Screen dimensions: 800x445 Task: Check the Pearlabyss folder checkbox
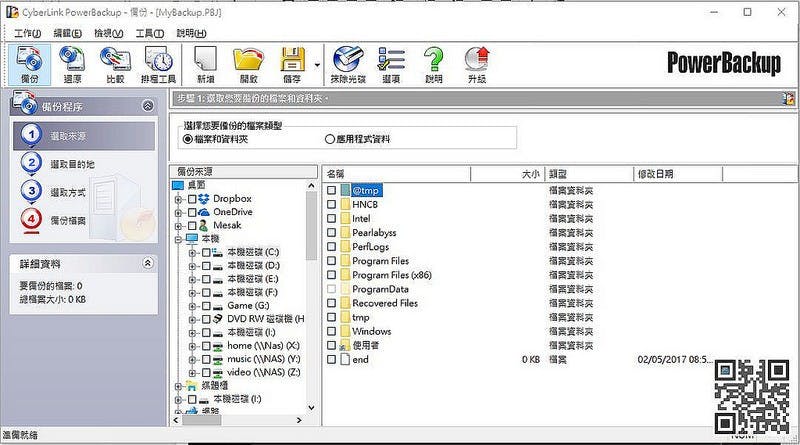[331, 232]
